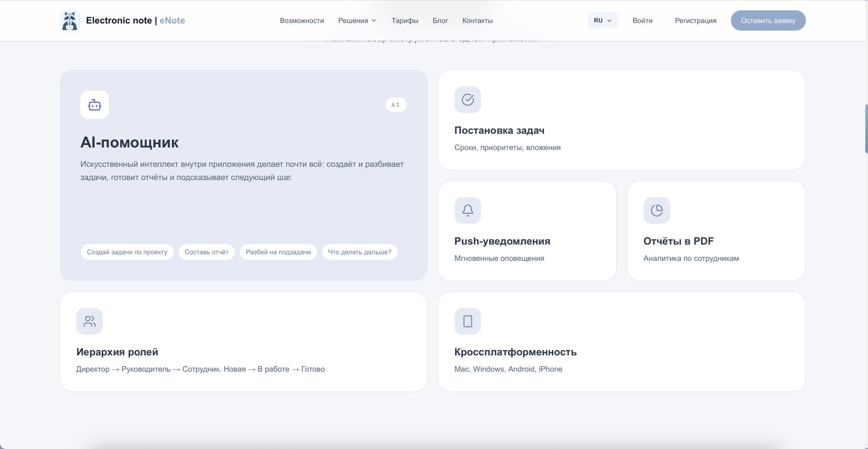
Task: Select the Составь отчёт chip
Action: (206, 252)
